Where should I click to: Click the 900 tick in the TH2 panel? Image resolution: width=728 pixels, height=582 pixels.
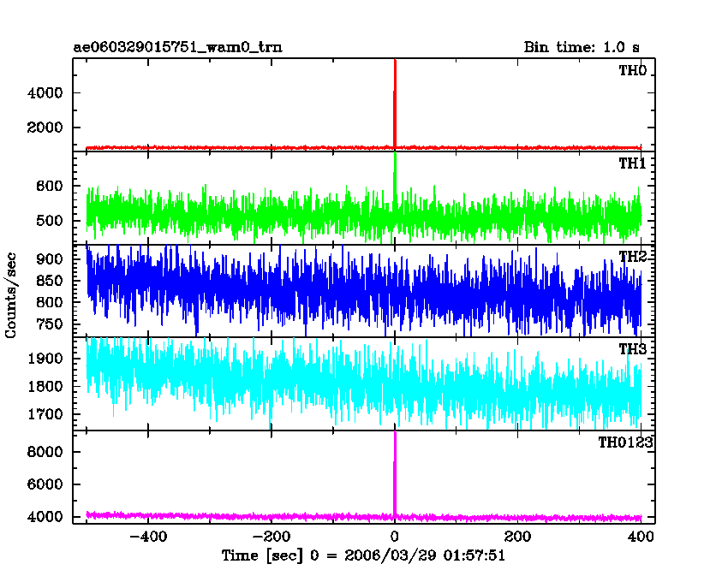click(x=49, y=259)
